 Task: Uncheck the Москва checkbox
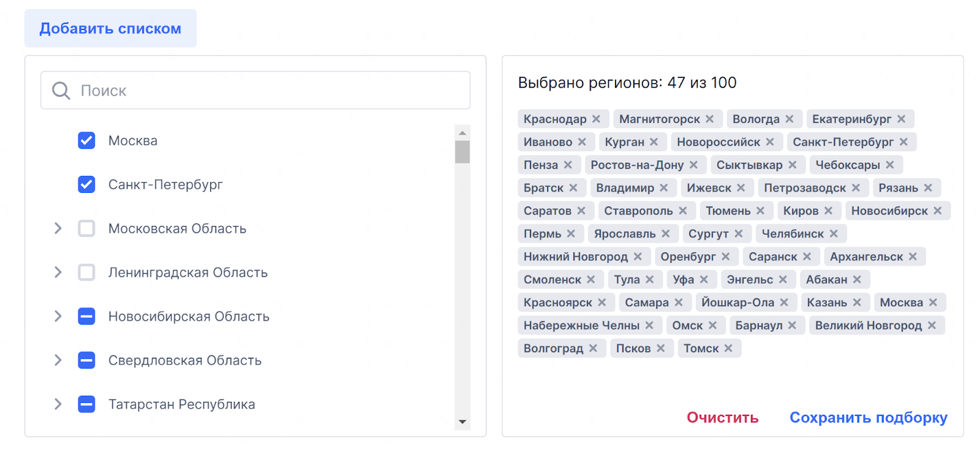(x=86, y=141)
